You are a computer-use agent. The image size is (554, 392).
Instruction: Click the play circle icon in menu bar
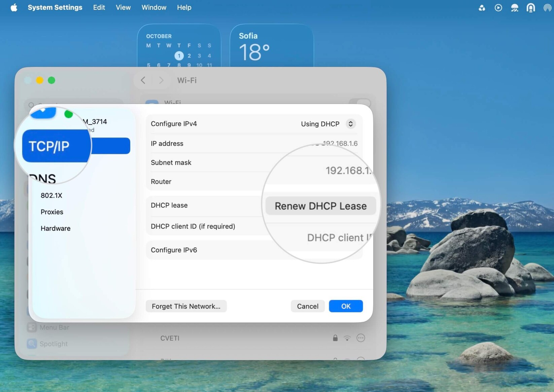(x=498, y=8)
